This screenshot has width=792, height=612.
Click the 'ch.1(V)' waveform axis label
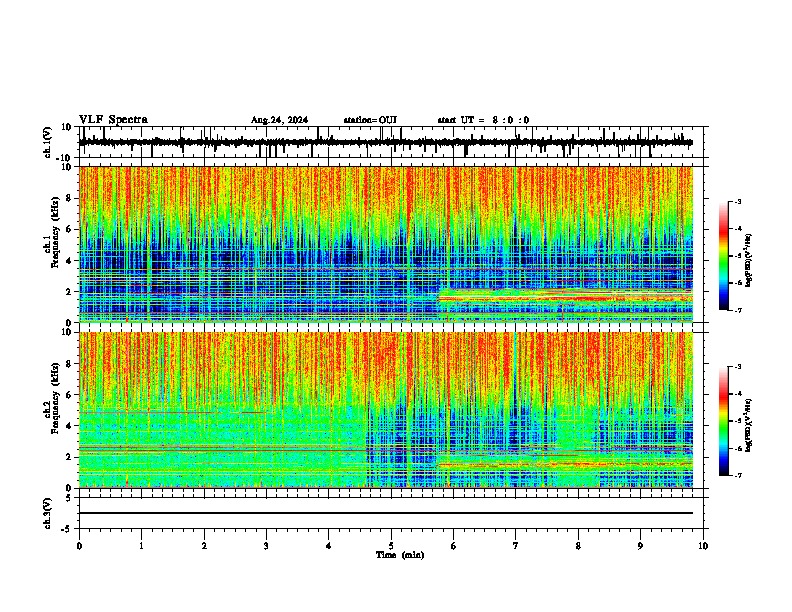point(48,142)
